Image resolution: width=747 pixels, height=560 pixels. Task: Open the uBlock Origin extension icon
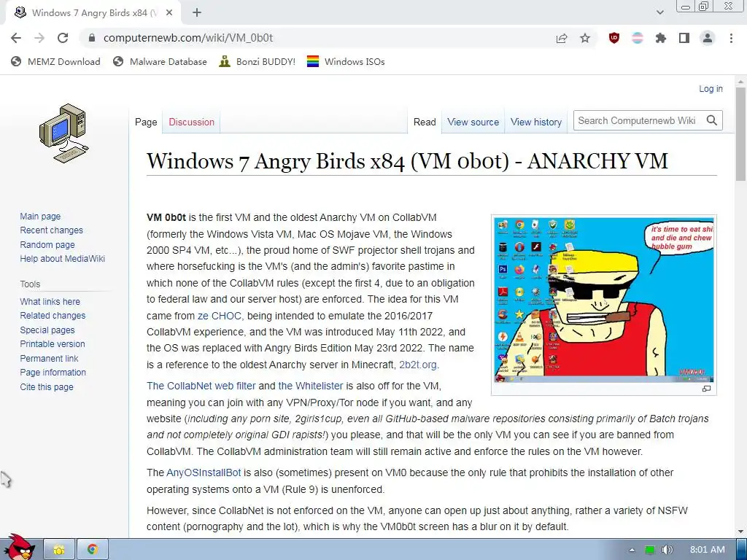click(614, 38)
